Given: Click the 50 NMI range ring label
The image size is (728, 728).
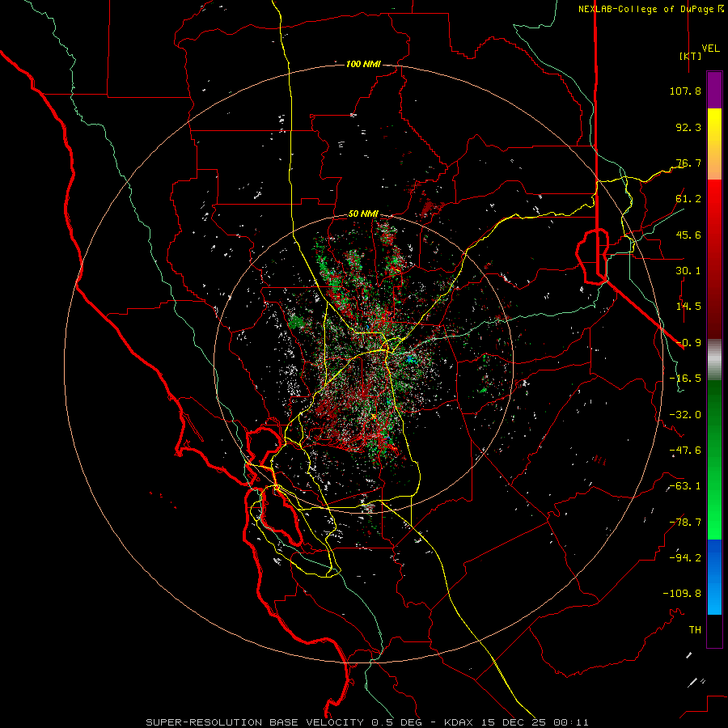Looking at the screenshot, I should (x=363, y=214).
